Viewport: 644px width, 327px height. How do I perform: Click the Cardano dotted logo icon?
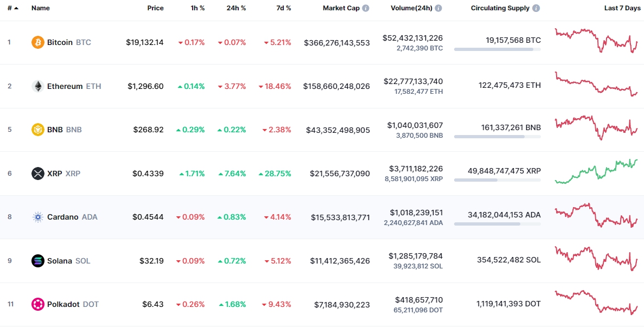tap(38, 217)
